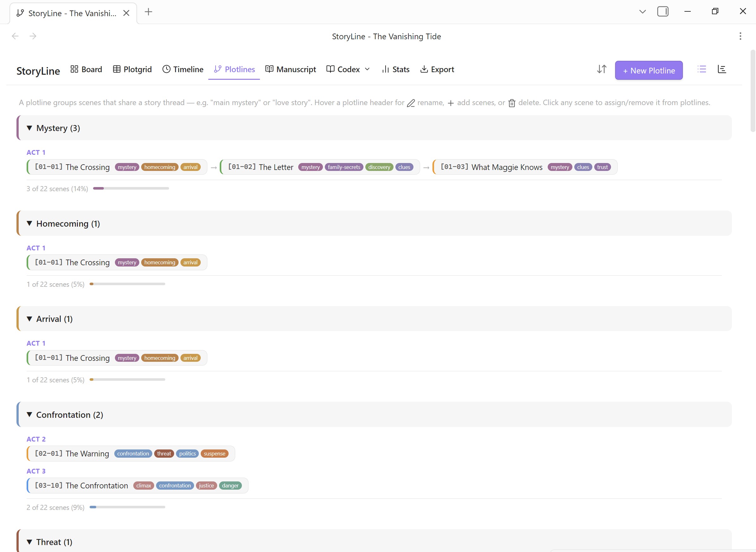Go forward with the right arrow
Viewport: 756px width, 552px height.
point(33,36)
